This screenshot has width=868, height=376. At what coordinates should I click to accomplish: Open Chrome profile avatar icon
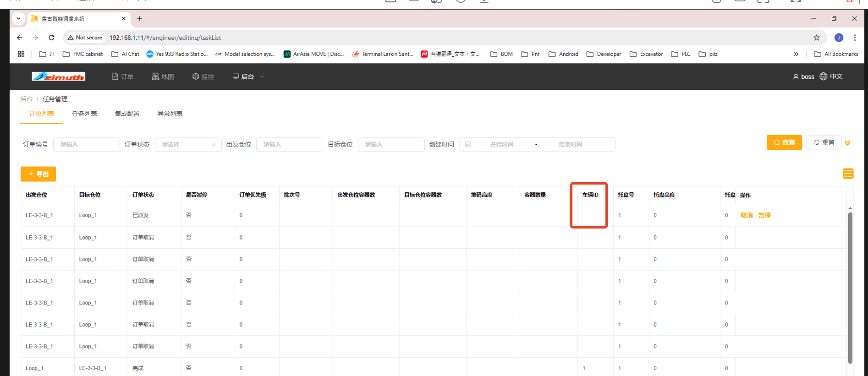click(839, 38)
